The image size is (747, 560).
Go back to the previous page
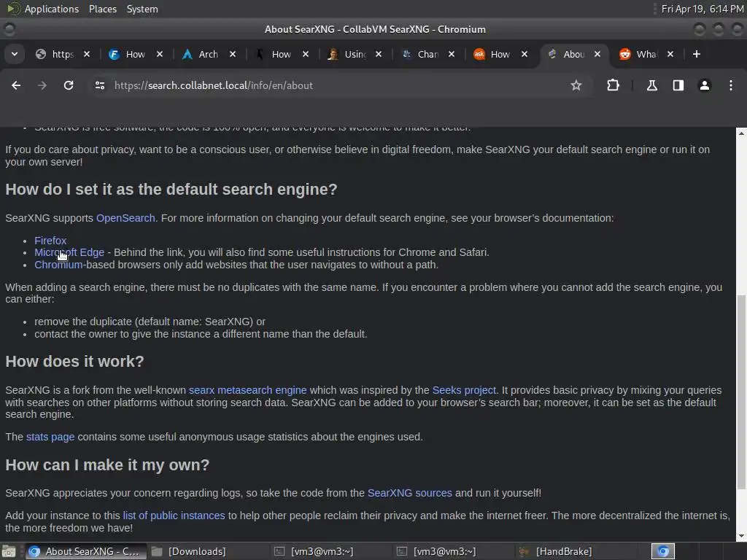tap(16, 85)
